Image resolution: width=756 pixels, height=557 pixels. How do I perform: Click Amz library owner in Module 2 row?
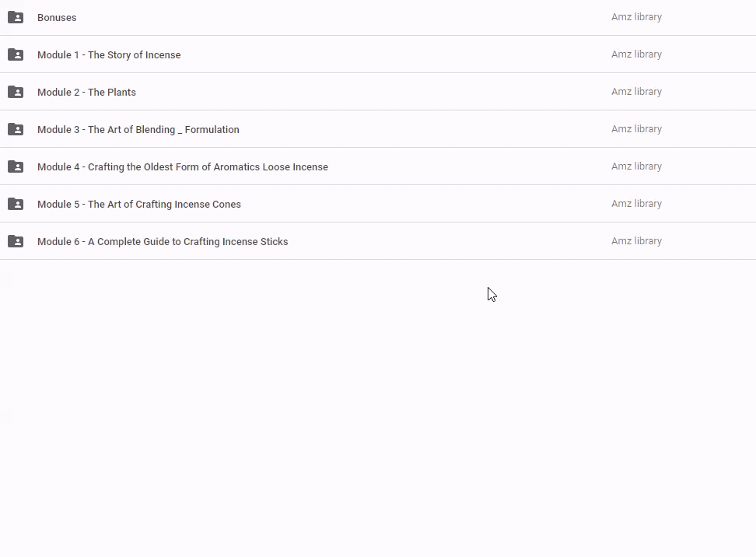636,92
